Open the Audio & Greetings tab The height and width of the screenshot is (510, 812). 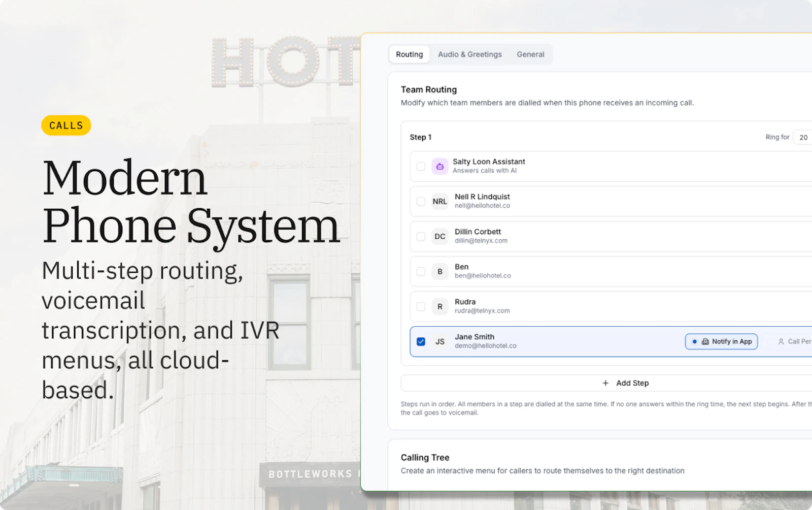[x=469, y=54]
